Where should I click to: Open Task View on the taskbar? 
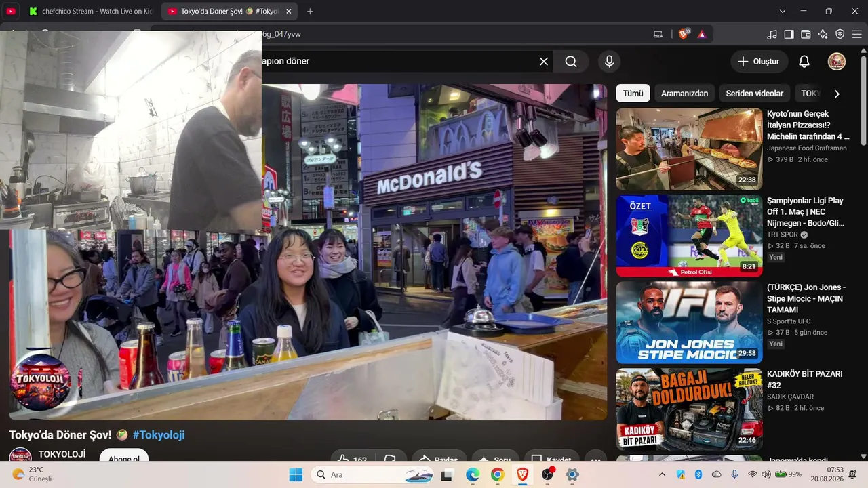coord(447,474)
